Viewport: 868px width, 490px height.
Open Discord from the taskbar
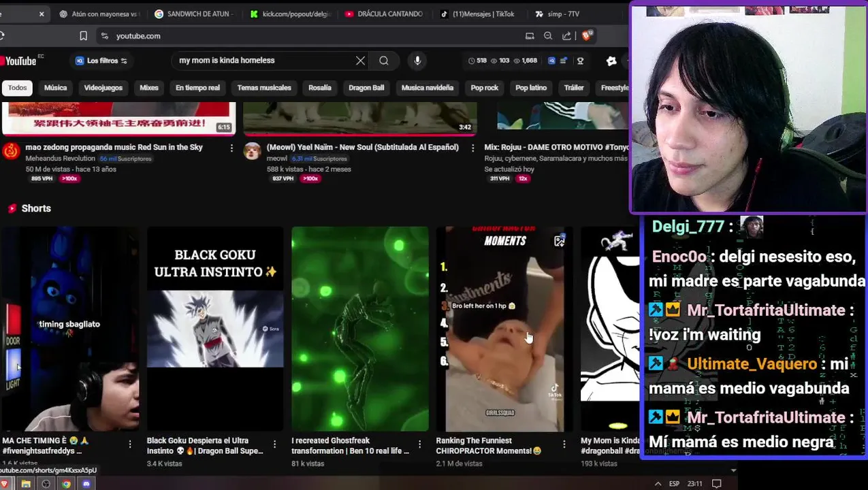click(86, 484)
